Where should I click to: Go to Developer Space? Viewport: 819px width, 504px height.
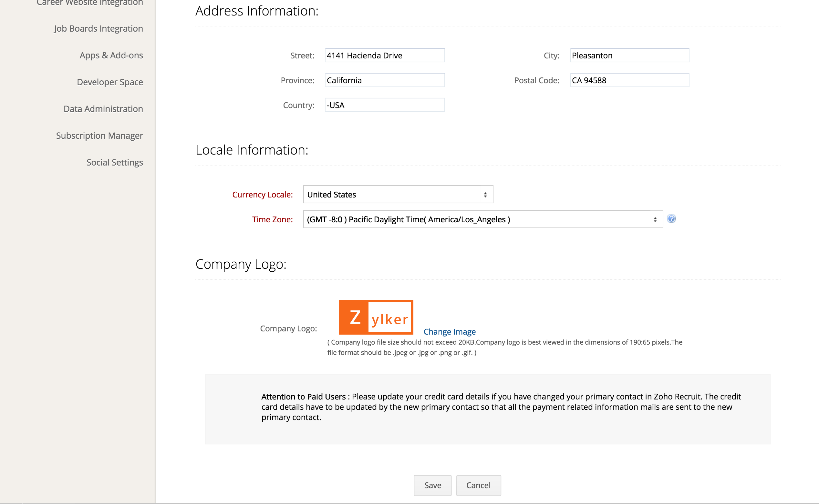pos(110,82)
